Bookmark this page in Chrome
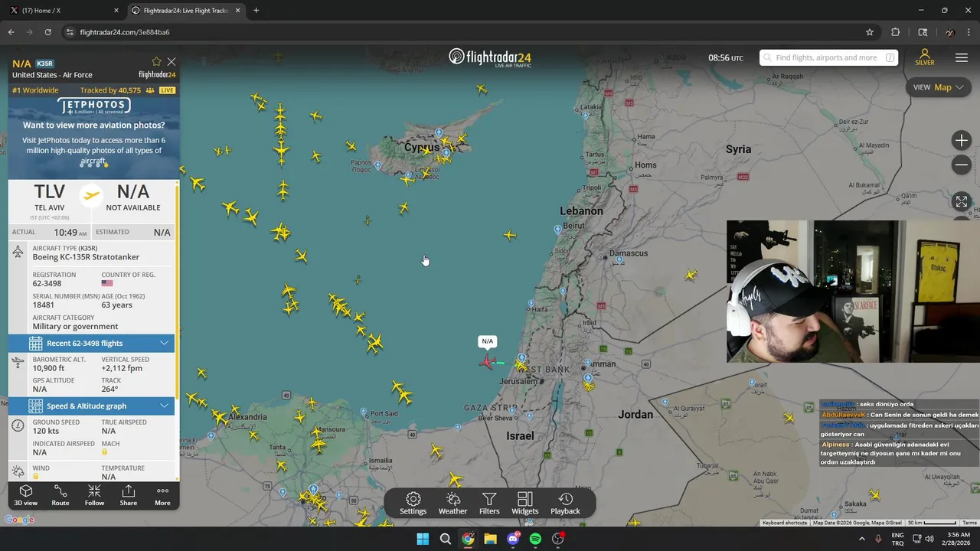The width and height of the screenshot is (980, 551). 870,32
